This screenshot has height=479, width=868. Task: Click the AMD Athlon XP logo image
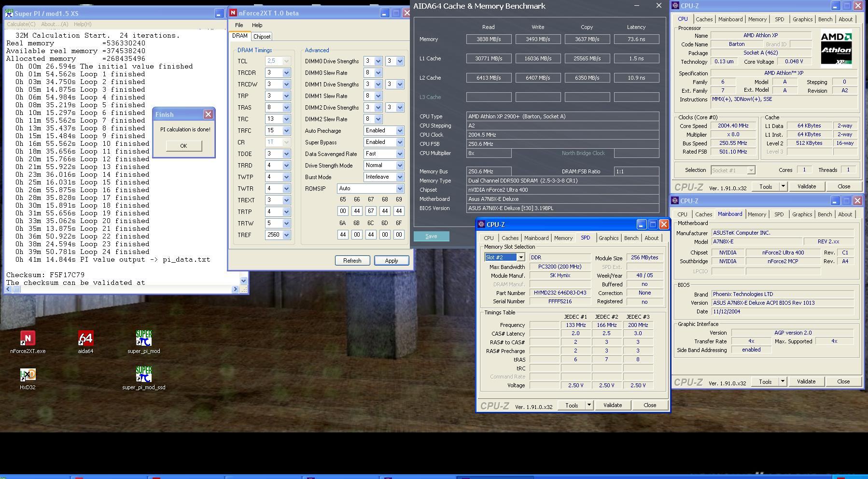click(x=836, y=47)
